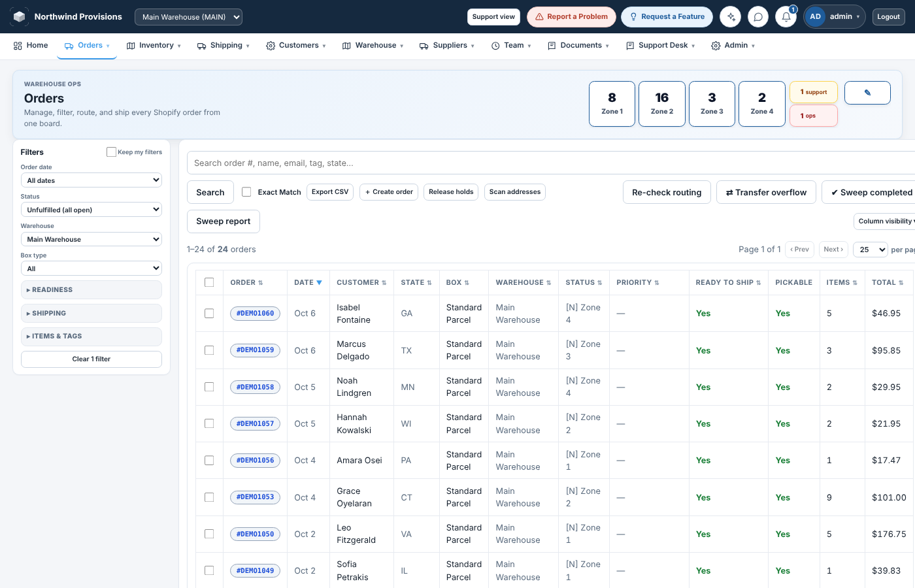Click the Team clock icon
Image resolution: width=915 pixels, height=588 pixels.
[x=495, y=46]
